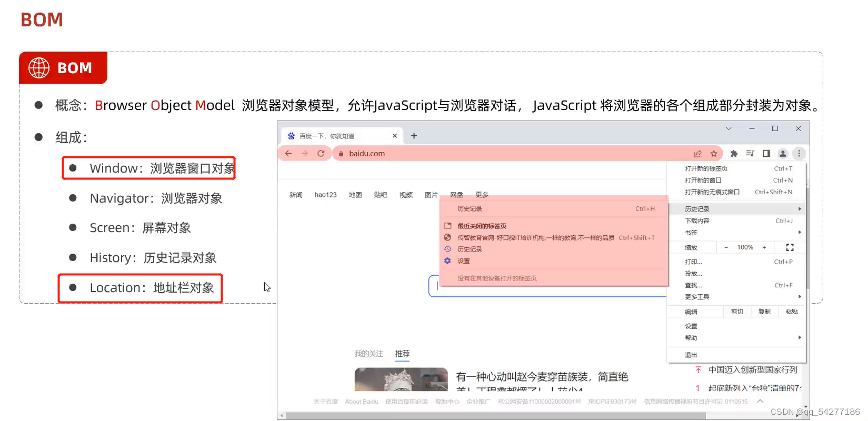This screenshot has width=868, height=421.
Task: Open the extensions puzzle icon
Action: tap(734, 154)
